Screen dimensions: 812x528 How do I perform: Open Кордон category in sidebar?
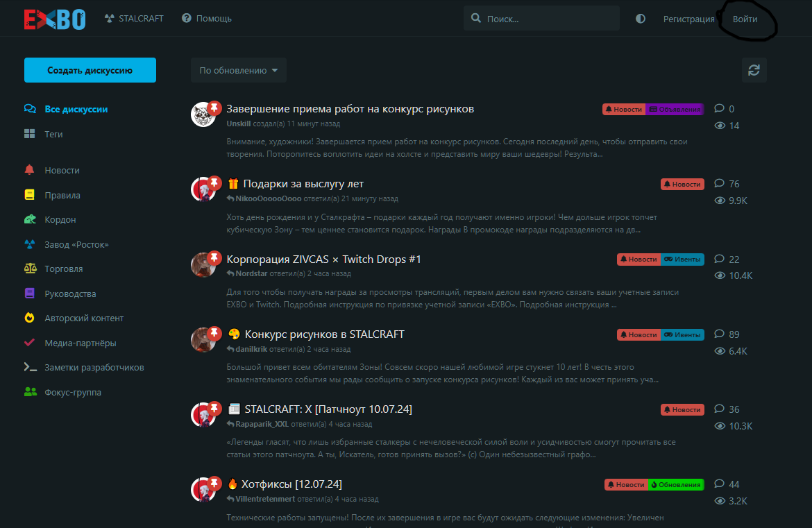click(x=60, y=219)
